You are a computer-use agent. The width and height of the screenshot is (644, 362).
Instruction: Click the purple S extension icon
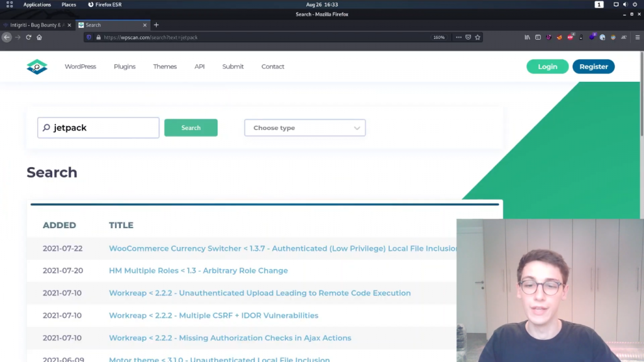(x=548, y=37)
